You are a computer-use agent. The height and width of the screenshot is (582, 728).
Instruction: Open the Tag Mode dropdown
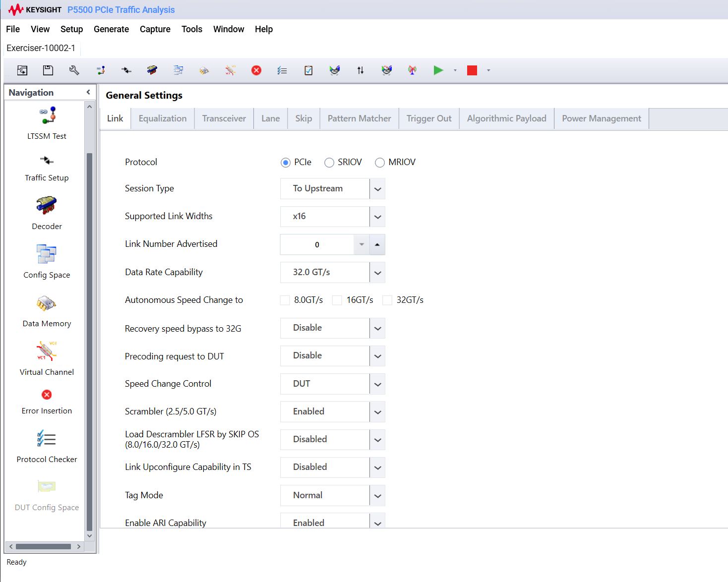333,495
